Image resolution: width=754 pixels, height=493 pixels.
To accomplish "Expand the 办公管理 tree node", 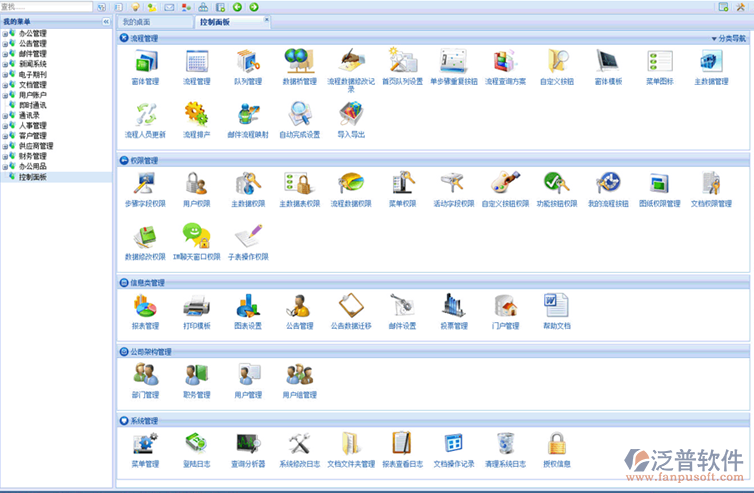I will [x=5, y=34].
